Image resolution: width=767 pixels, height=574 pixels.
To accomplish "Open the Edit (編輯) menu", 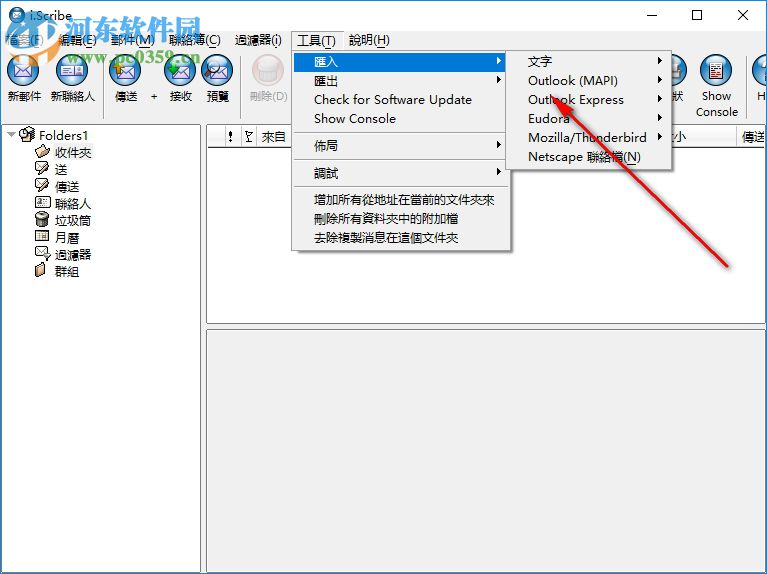I will pyautogui.click(x=77, y=40).
